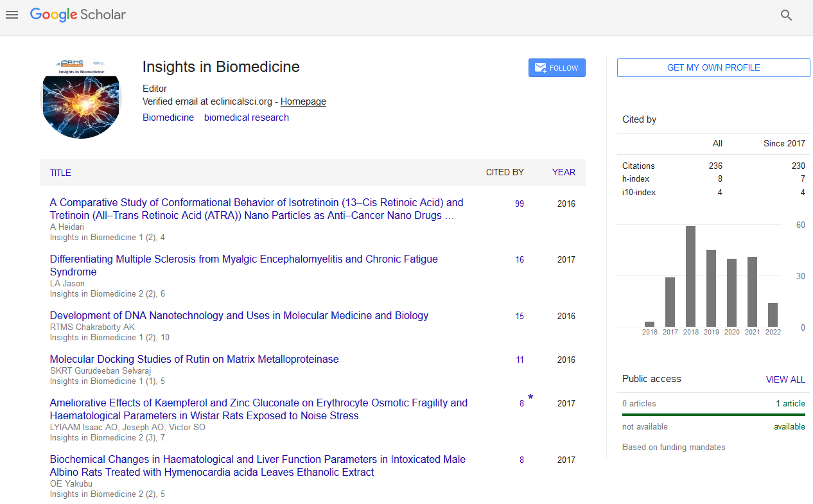The width and height of the screenshot is (813, 504).
Task: Click the 1 article available link
Action: [x=790, y=404]
